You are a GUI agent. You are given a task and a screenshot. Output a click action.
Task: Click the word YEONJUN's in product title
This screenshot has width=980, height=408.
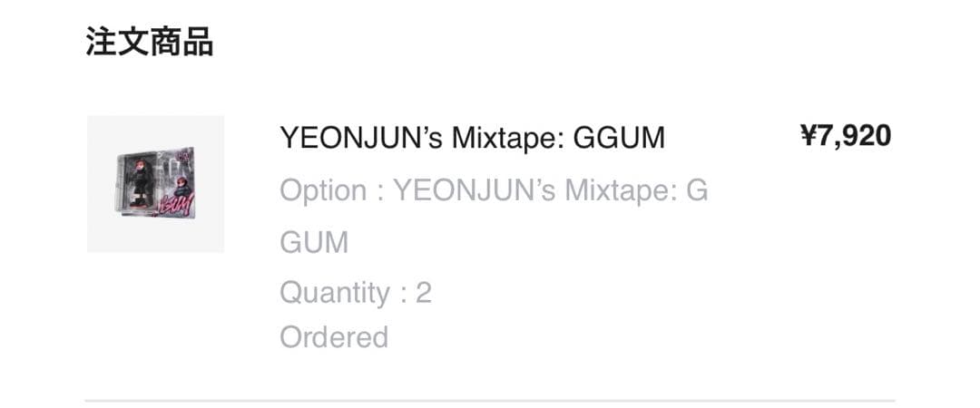(x=360, y=138)
